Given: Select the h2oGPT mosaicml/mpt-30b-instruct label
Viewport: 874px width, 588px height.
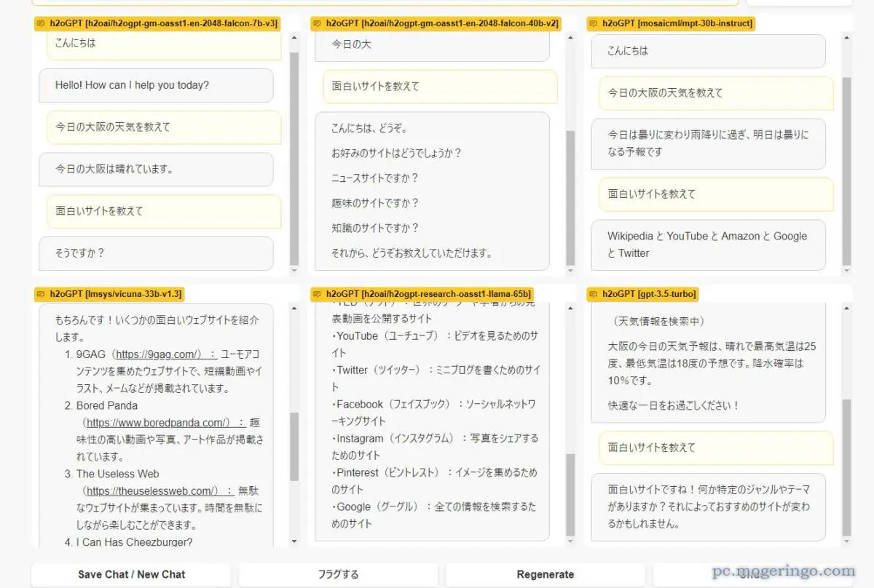Looking at the screenshot, I should pyautogui.click(x=671, y=23).
